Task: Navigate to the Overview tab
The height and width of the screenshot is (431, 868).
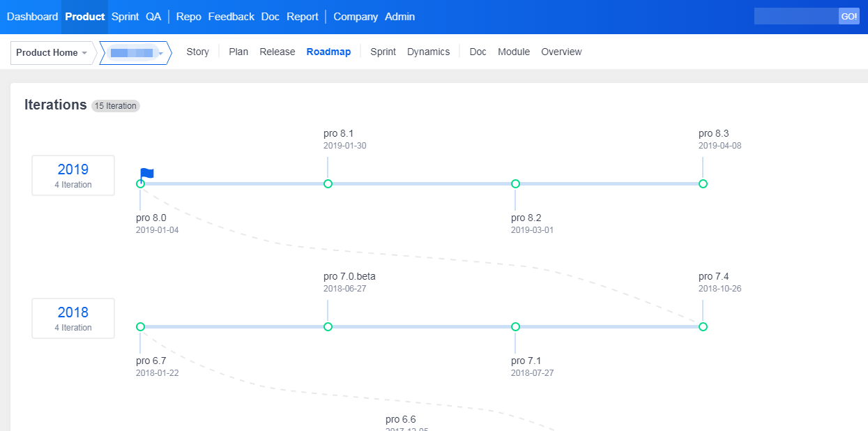Action: tap(561, 52)
